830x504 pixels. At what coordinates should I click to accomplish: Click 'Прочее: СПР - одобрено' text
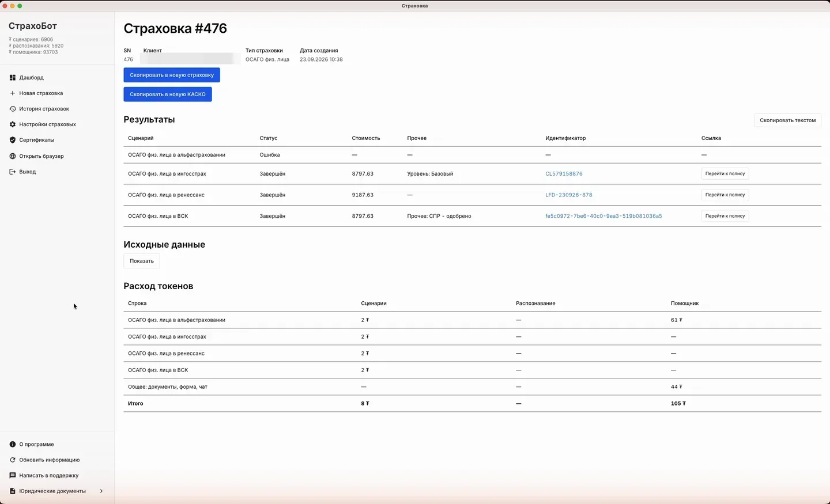click(x=439, y=216)
